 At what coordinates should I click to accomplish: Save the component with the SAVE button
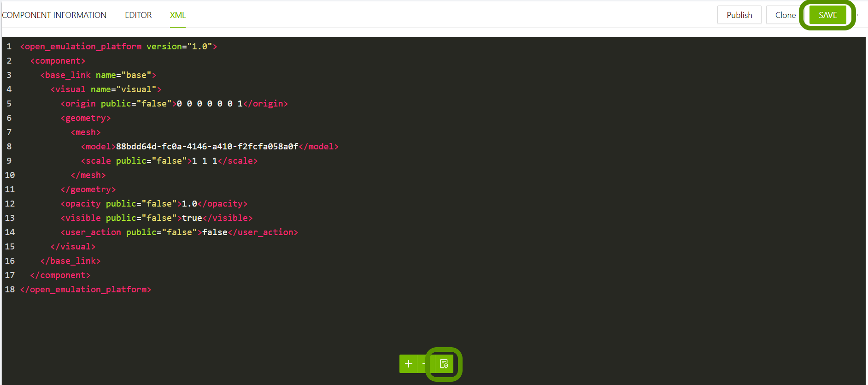(x=827, y=15)
